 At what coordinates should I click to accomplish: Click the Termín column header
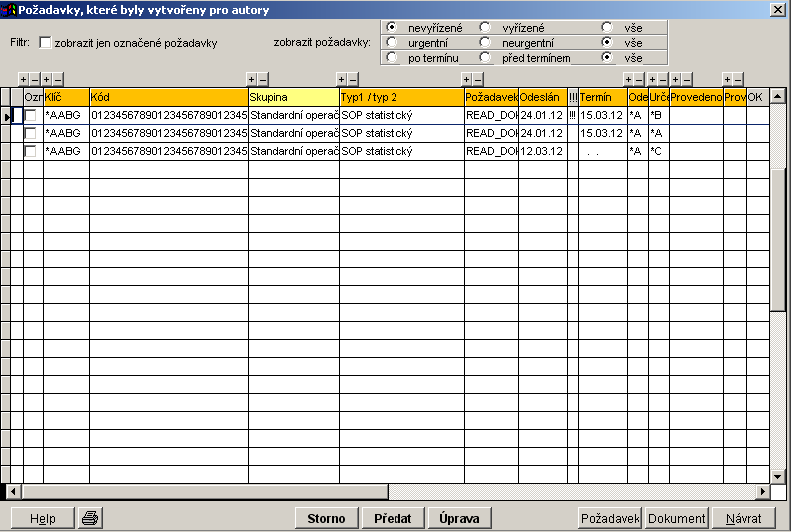point(602,97)
